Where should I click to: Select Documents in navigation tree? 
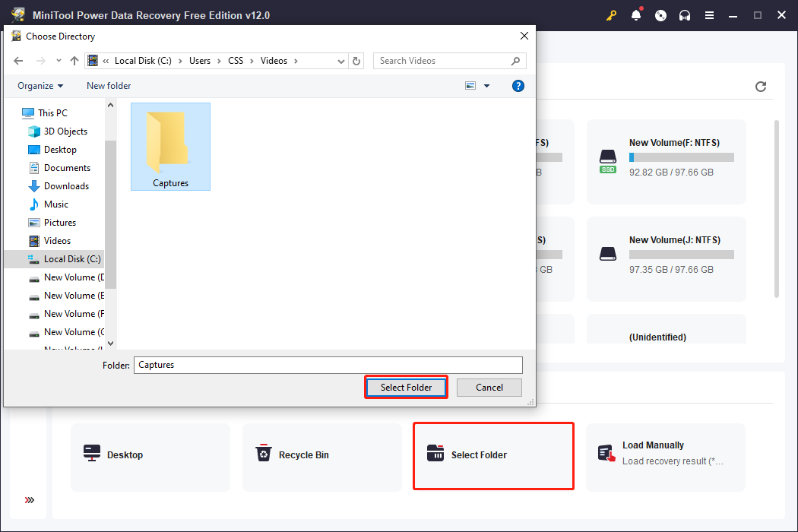(59, 168)
